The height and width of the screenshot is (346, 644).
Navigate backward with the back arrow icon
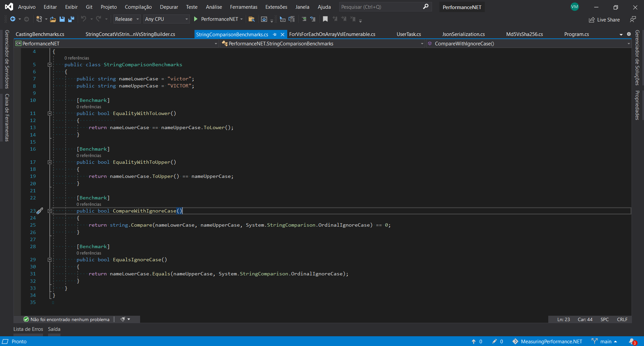(x=12, y=19)
